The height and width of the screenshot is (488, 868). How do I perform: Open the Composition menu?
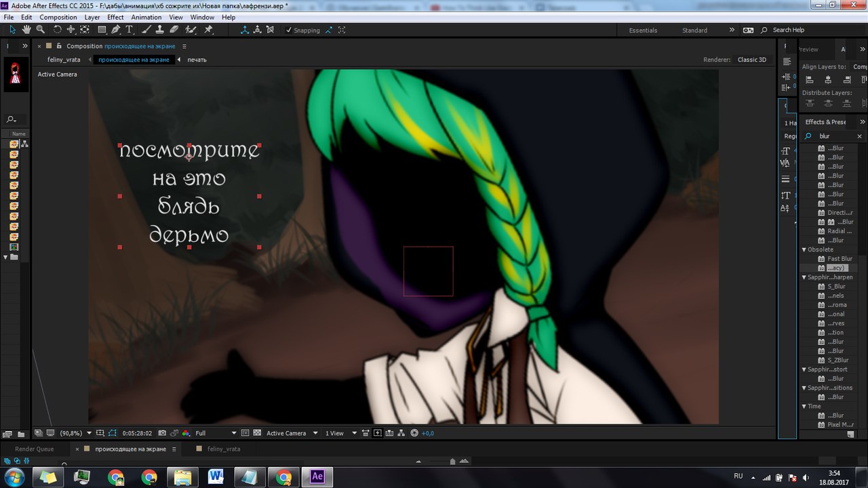pyautogui.click(x=58, y=17)
